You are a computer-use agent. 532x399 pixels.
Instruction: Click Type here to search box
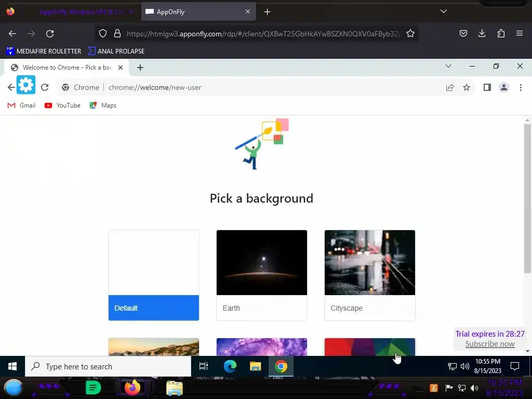pos(108,366)
